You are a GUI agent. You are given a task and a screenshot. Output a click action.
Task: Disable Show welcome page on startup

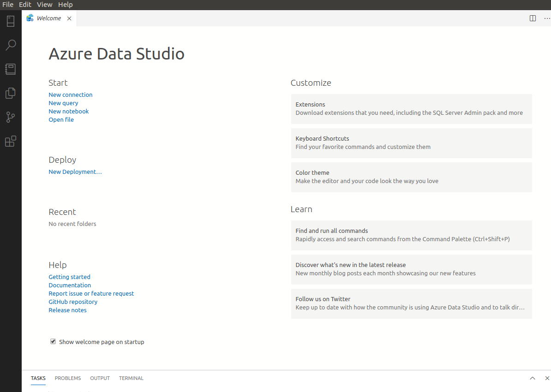53,341
